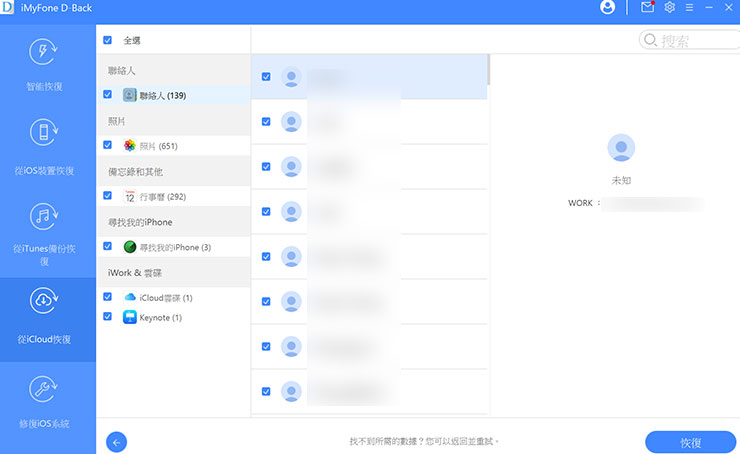Select Keynote (1) in category list
Screen dimensions: 740x454
[173, 317]
